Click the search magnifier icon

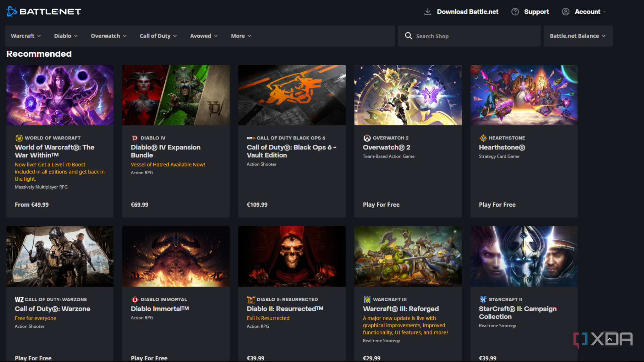[x=408, y=36]
